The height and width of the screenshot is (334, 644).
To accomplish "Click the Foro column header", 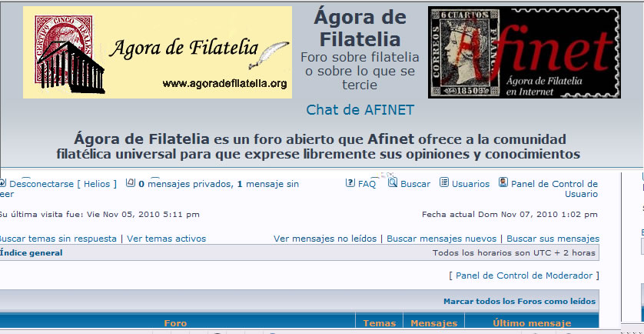I will tap(175, 323).
